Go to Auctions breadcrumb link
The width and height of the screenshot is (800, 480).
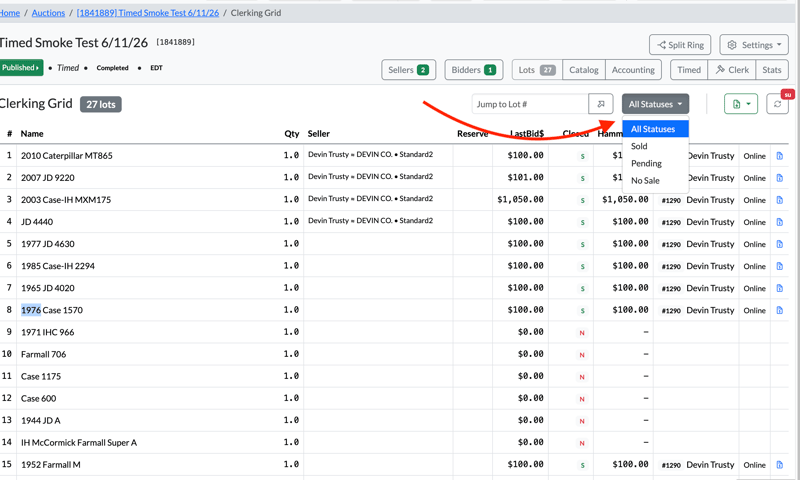click(x=48, y=13)
